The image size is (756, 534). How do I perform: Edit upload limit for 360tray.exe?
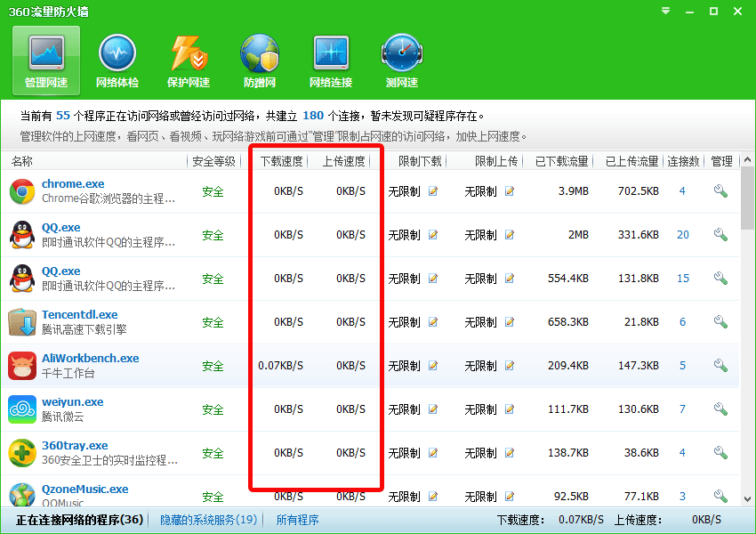click(x=509, y=453)
